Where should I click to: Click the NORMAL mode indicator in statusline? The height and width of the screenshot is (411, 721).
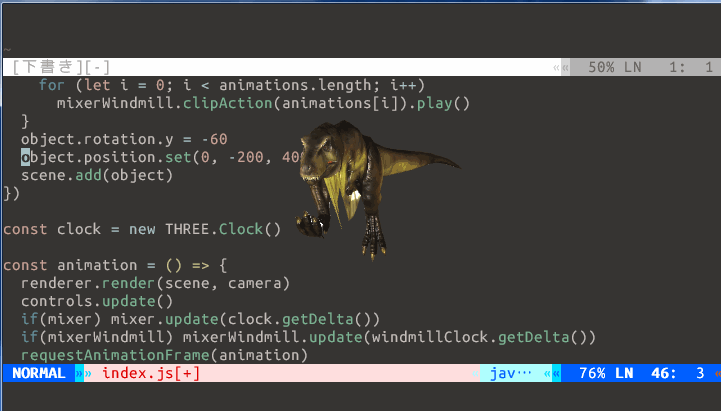[x=39, y=373]
